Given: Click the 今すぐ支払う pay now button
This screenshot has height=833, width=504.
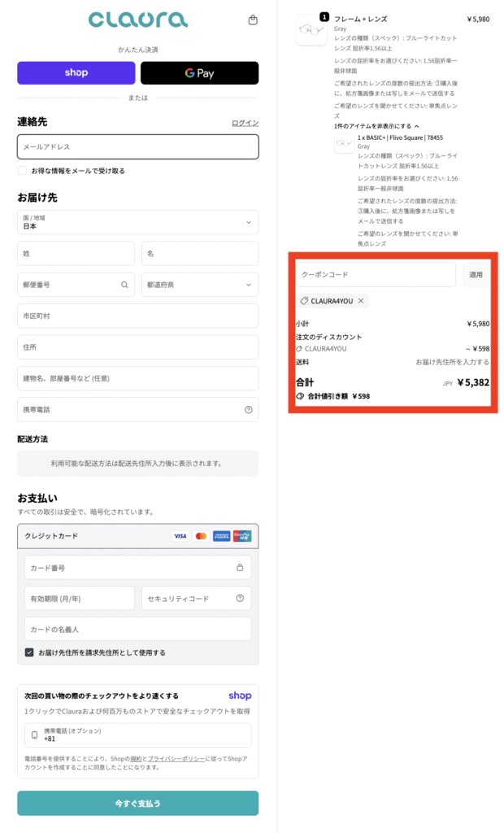Looking at the screenshot, I should point(137,803).
